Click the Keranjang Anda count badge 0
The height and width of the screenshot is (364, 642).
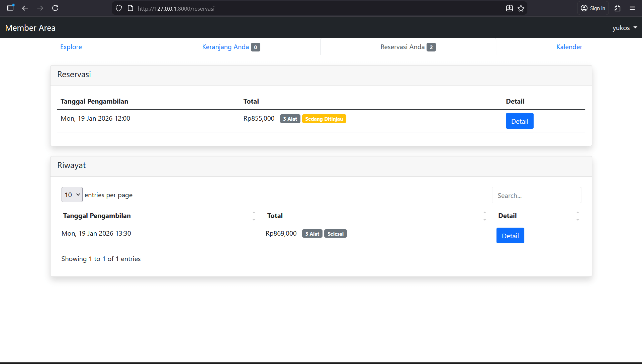point(256,47)
